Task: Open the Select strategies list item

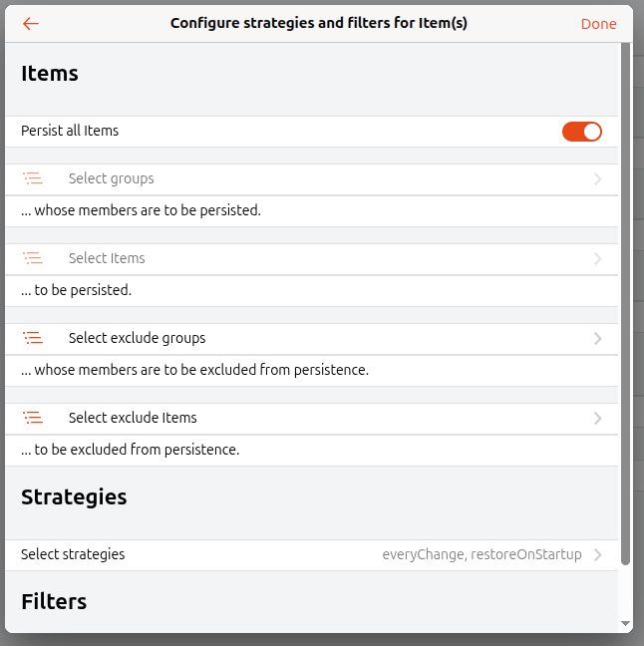Action: coord(73,555)
